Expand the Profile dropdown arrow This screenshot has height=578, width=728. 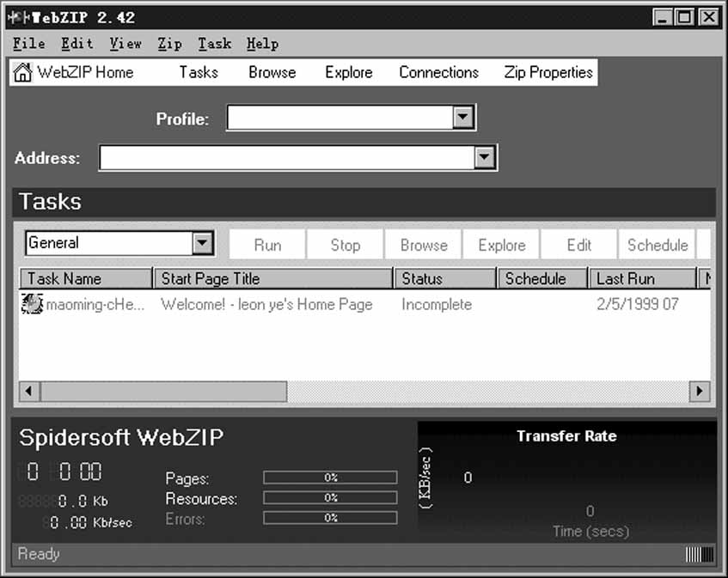(463, 118)
